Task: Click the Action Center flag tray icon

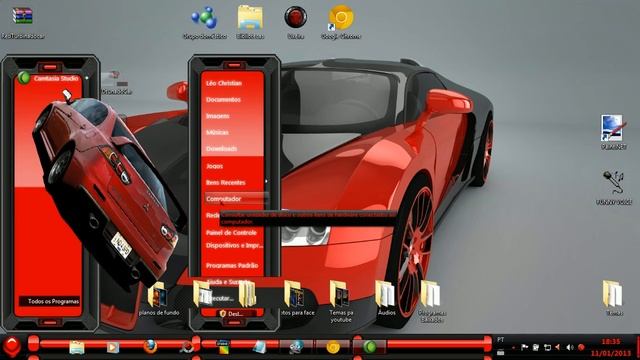Action: pyautogui.click(x=524, y=347)
